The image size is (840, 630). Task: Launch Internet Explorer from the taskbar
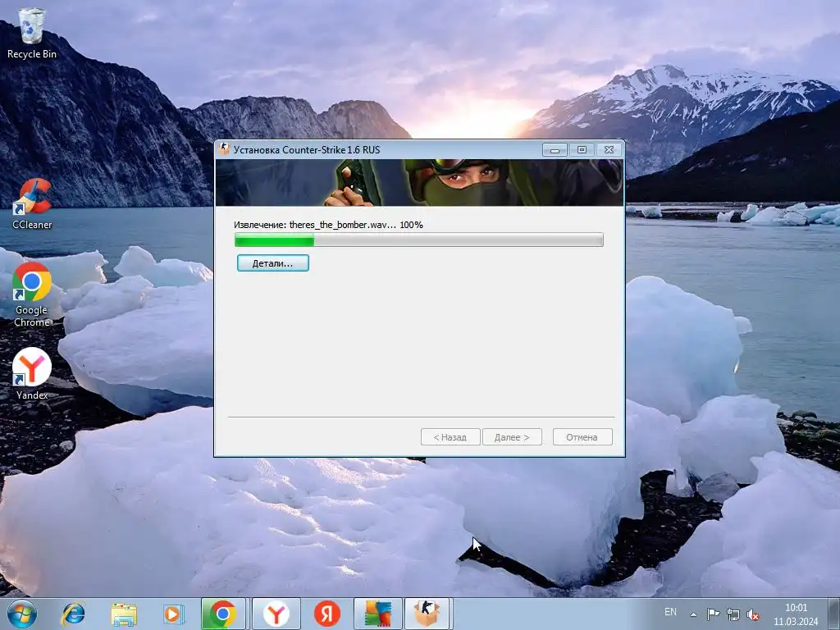point(73,614)
